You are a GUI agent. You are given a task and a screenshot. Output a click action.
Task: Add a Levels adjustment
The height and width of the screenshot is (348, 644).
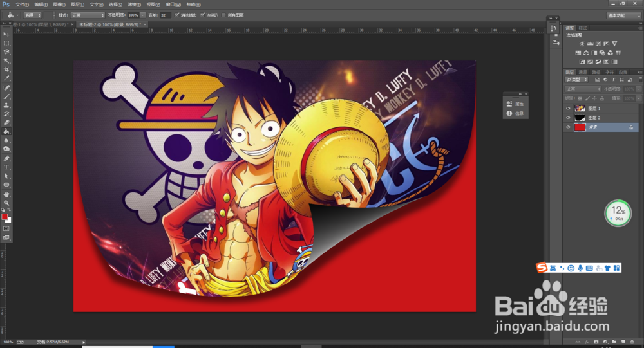click(590, 44)
